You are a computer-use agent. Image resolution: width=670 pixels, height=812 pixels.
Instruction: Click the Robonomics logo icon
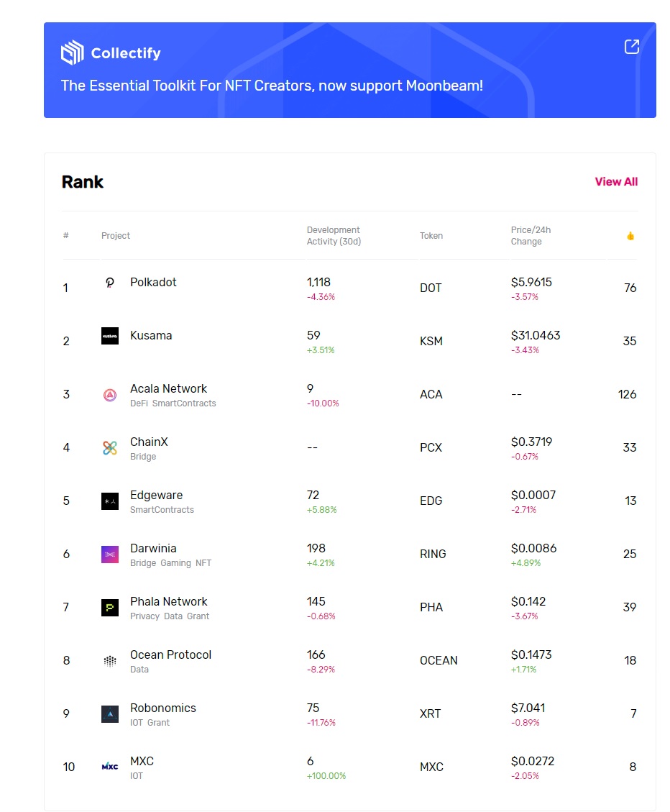coord(110,714)
